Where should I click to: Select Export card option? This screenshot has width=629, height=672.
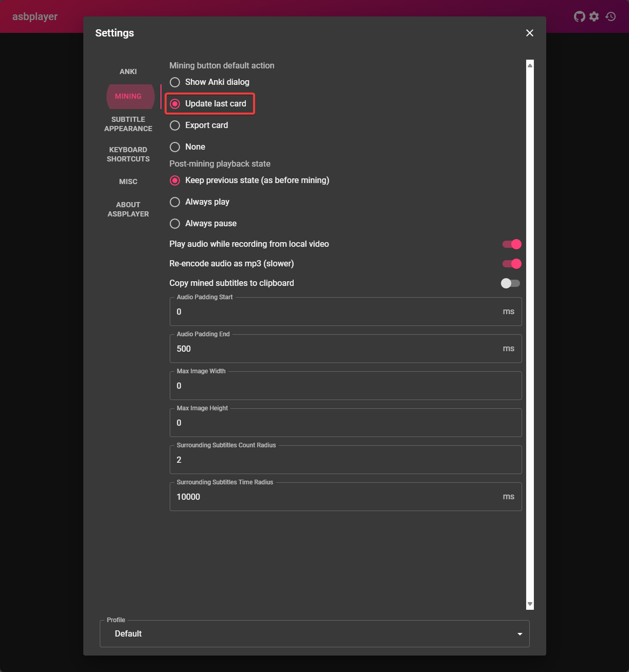point(175,125)
